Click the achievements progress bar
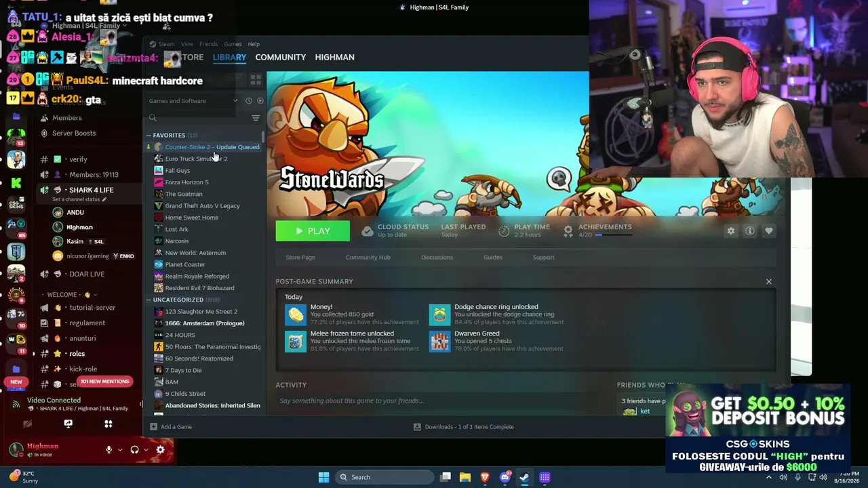868x488 pixels. click(614, 235)
